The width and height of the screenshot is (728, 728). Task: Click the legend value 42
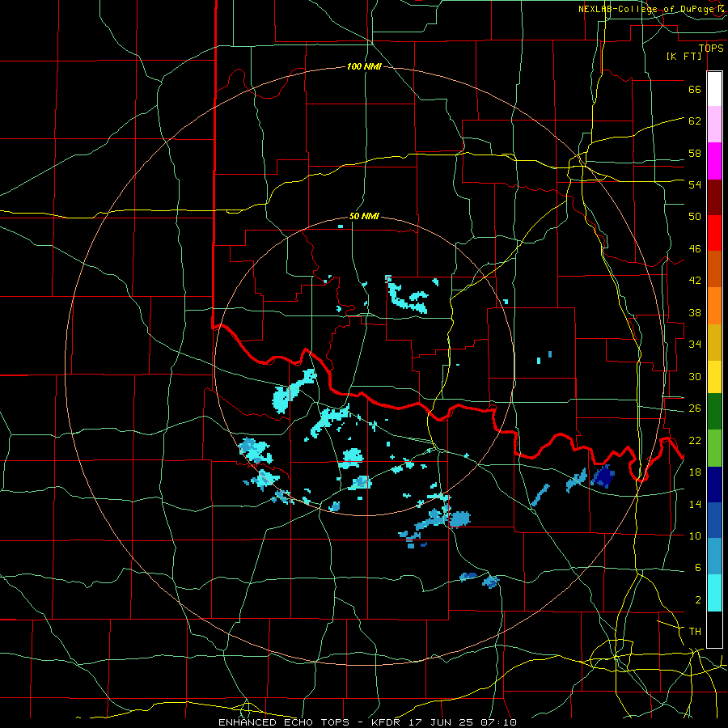click(x=695, y=280)
